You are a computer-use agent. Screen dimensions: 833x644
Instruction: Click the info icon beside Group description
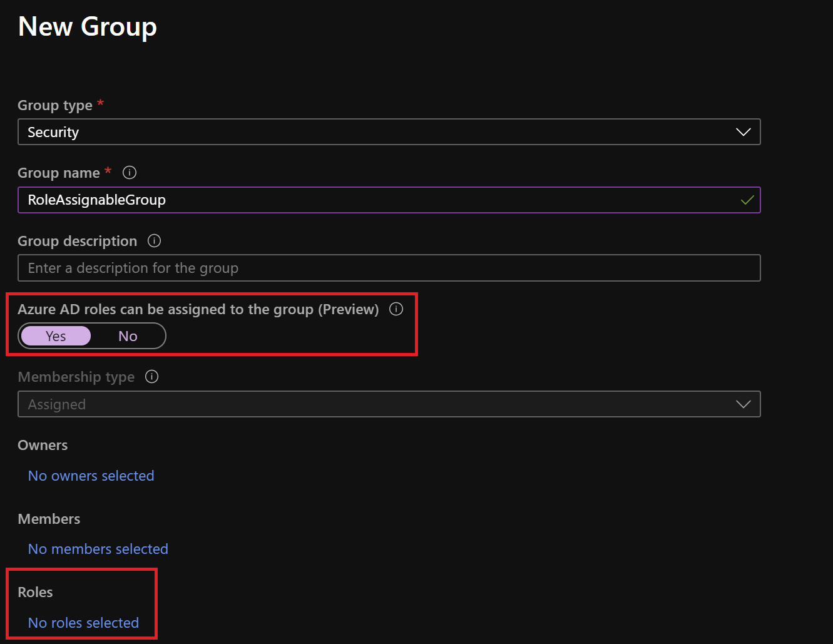[x=154, y=240]
